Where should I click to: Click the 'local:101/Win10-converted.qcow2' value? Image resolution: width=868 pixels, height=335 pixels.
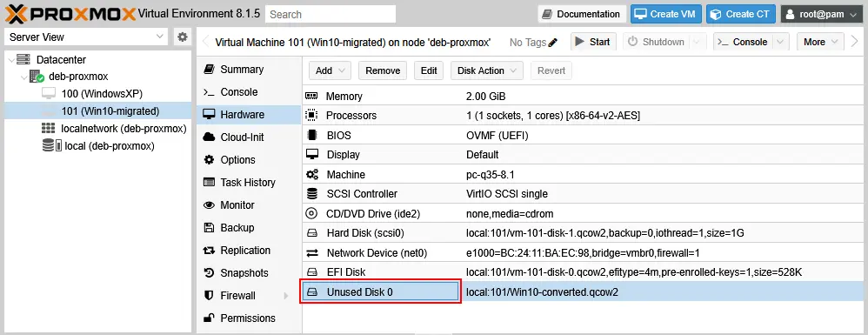click(542, 292)
